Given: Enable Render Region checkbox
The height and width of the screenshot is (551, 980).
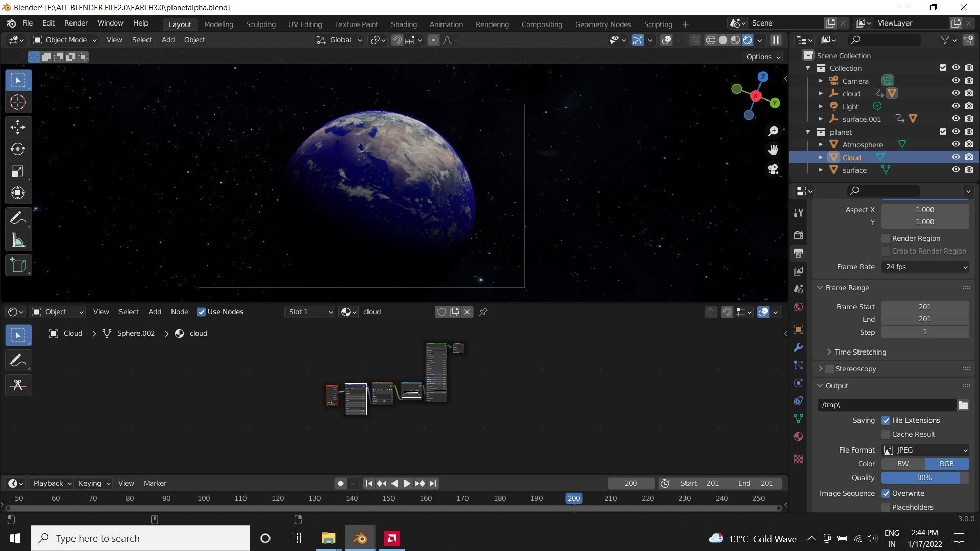Looking at the screenshot, I should click(886, 238).
